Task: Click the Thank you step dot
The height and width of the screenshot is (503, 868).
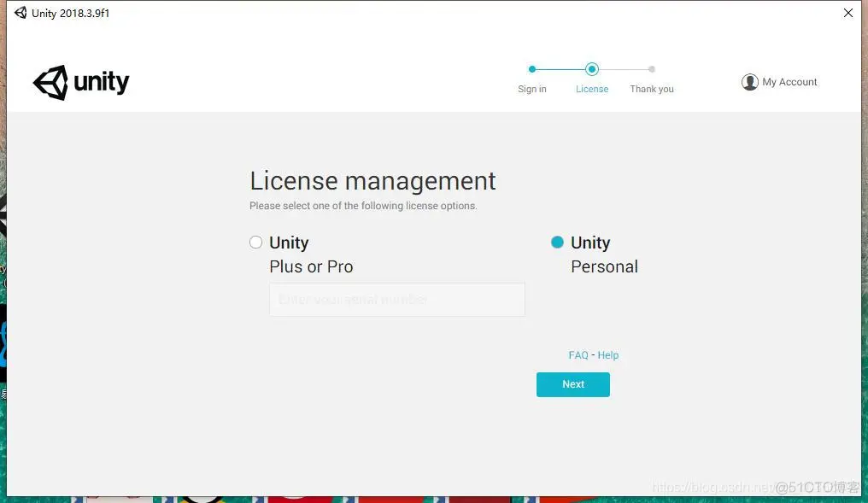Action: pos(652,69)
